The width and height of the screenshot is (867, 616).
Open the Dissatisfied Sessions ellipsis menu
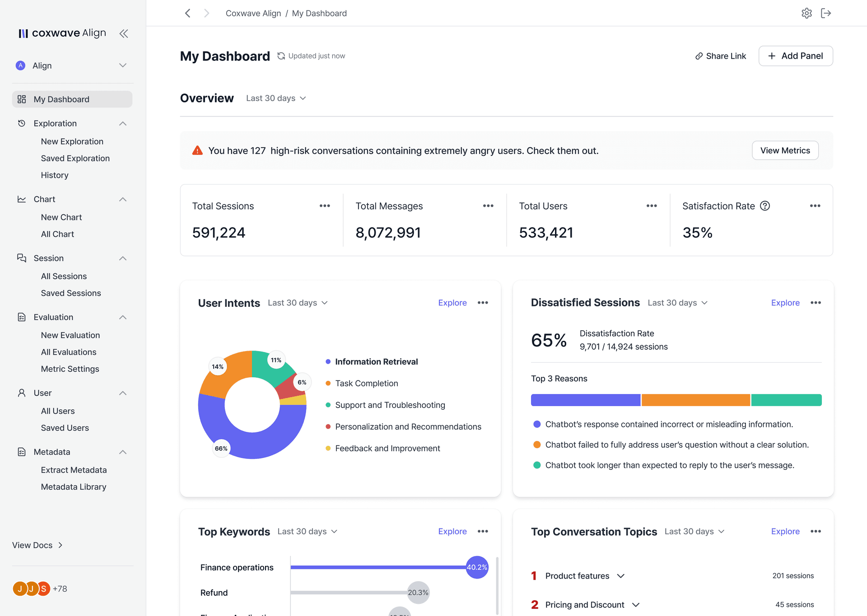point(816,303)
